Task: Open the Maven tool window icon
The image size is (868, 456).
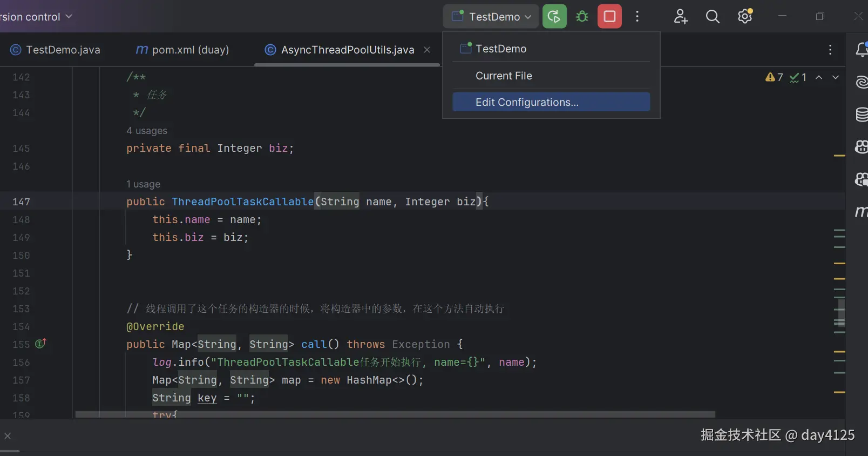Action: coord(862,211)
